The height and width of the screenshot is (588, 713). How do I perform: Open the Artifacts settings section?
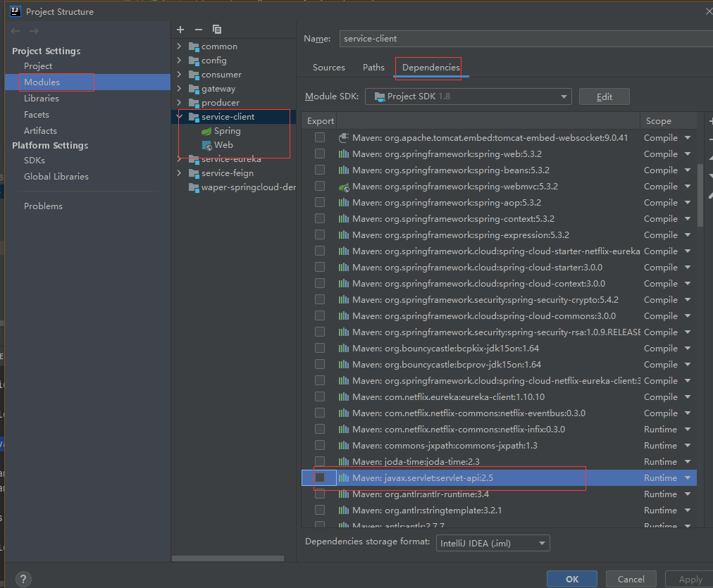click(x=40, y=131)
